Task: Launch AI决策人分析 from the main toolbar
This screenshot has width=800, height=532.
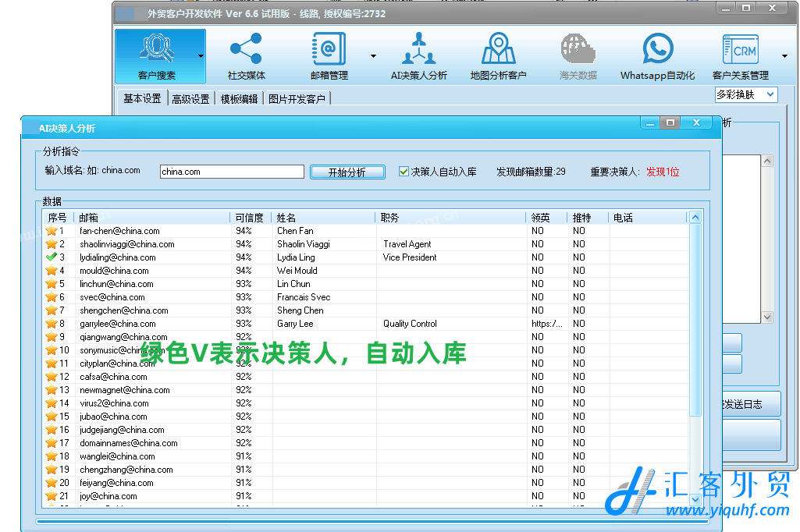Action: click(x=419, y=56)
